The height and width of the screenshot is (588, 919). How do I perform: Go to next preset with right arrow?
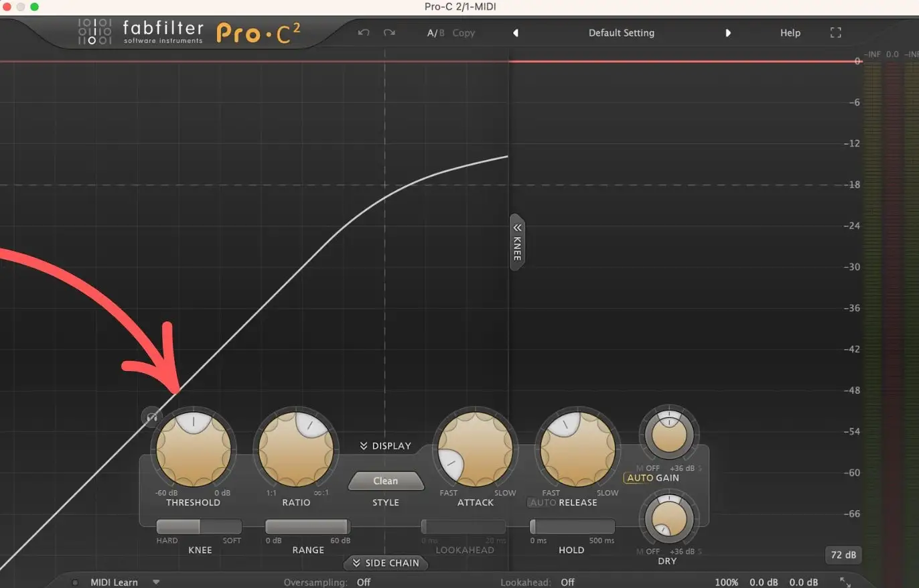click(728, 33)
